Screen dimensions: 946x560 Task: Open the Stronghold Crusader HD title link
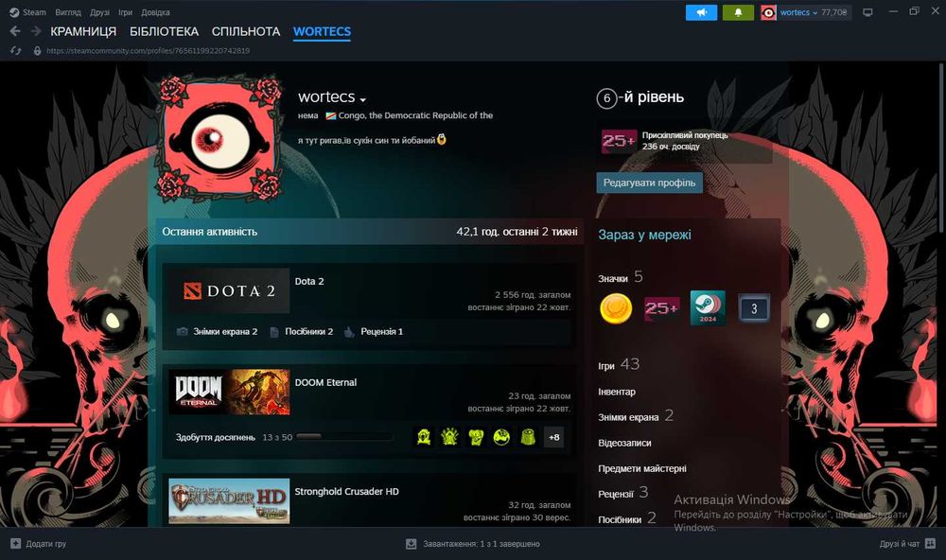point(346,492)
